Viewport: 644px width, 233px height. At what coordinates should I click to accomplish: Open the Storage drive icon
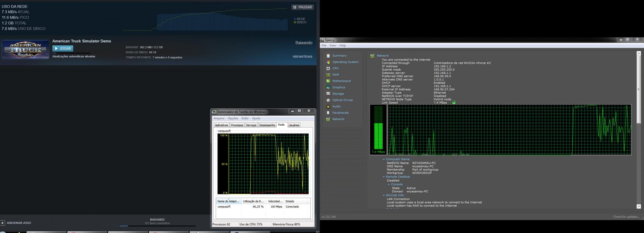click(328, 94)
